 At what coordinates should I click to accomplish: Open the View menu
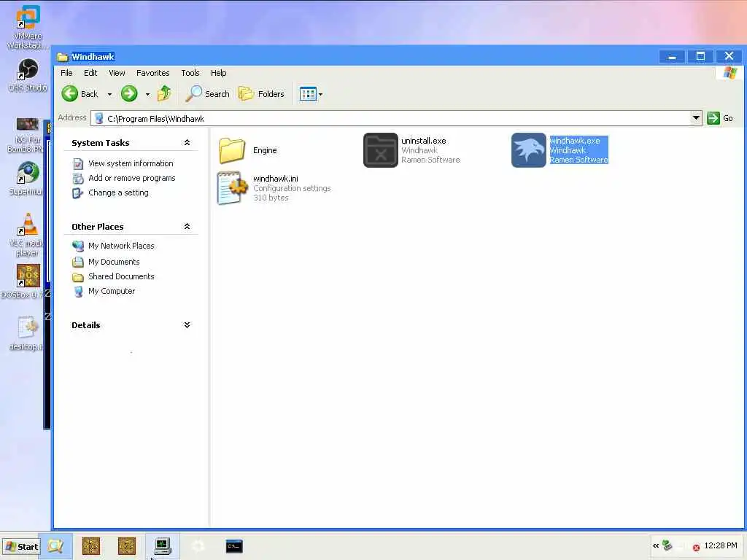pos(117,73)
